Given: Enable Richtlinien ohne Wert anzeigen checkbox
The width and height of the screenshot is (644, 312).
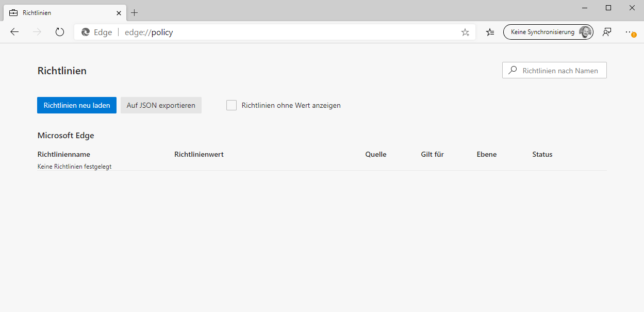Looking at the screenshot, I should [232, 105].
